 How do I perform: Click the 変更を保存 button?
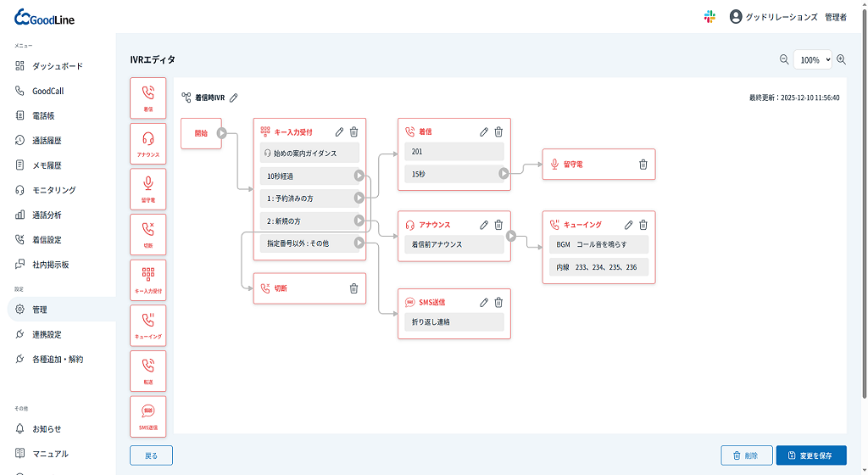point(810,455)
